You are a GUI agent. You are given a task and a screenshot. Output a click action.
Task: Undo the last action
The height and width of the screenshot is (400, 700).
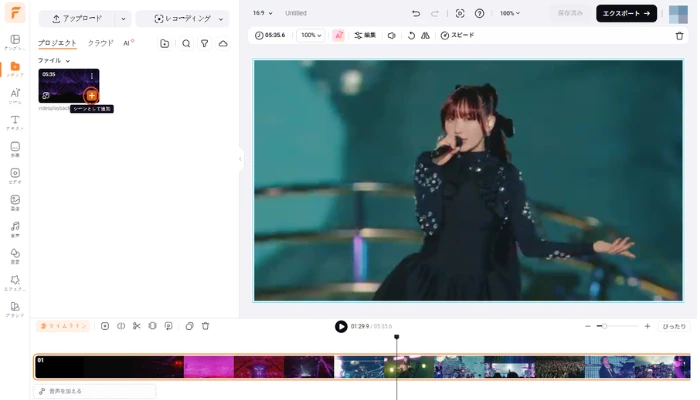click(416, 13)
